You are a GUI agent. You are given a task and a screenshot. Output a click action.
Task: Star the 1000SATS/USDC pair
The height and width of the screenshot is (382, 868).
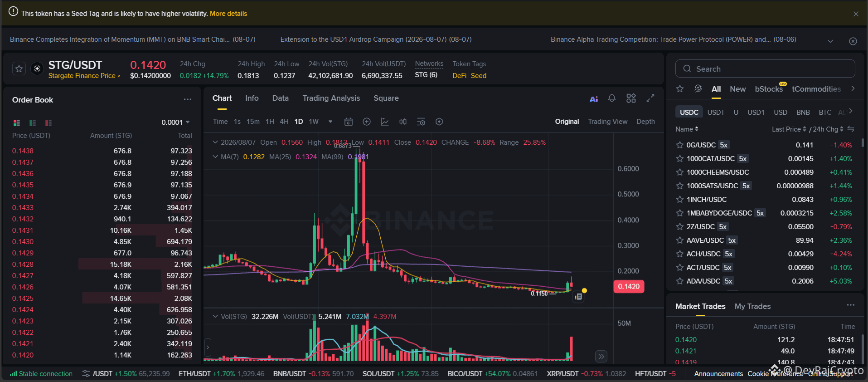[680, 186]
